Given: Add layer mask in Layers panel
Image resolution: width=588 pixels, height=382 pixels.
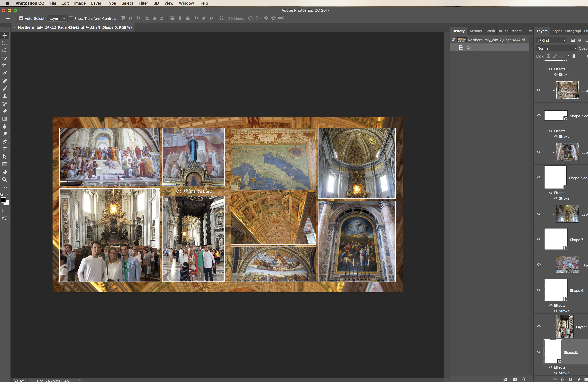Looking at the screenshot, I should [x=570, y=379].
